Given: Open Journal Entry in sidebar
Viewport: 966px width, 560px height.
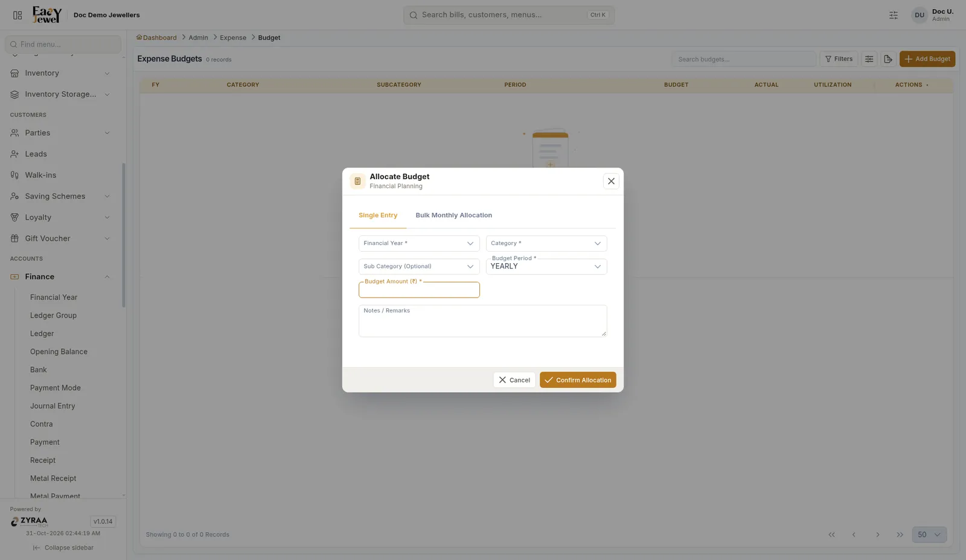Looking at the screenshot, I should coord(53,406).
